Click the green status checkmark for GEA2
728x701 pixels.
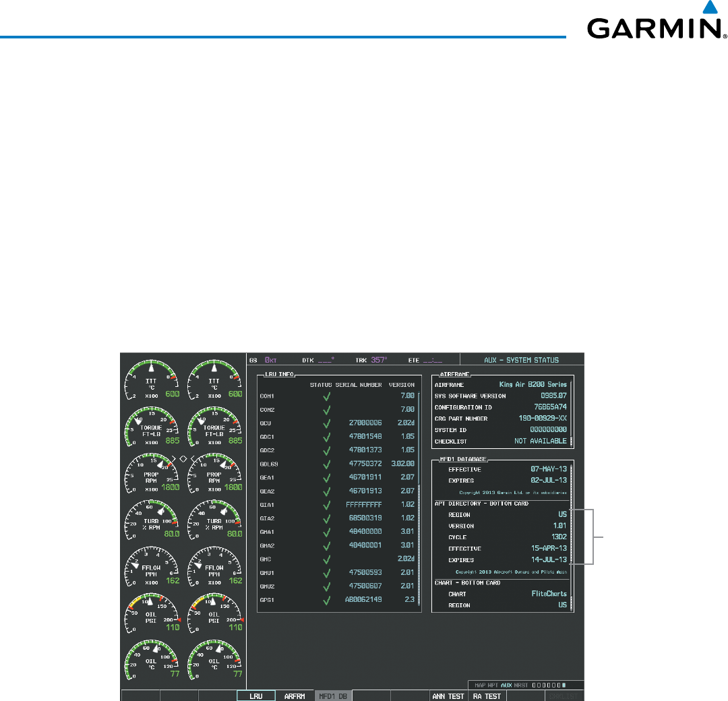click(x=327, y=491)
